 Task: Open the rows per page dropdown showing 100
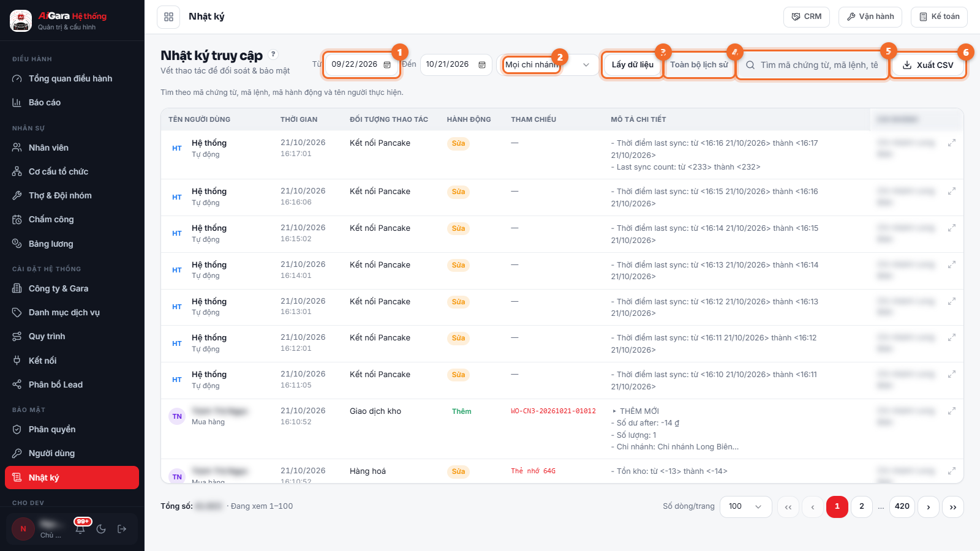(x=745, y=507)
